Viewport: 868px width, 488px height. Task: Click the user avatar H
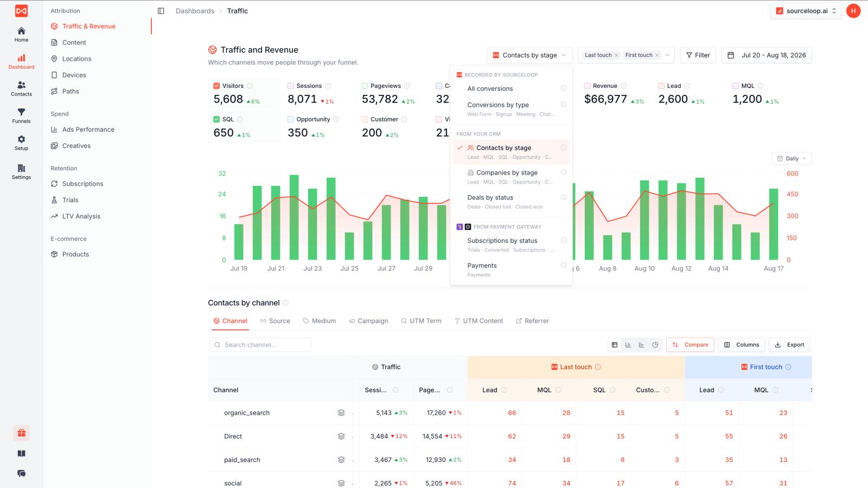pos(853,11)
